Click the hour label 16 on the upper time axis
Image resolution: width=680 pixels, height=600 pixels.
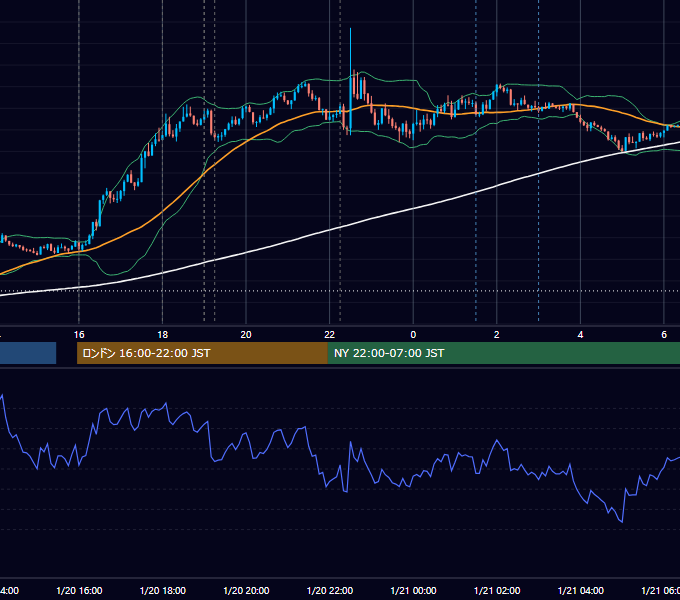coord(79,335)
